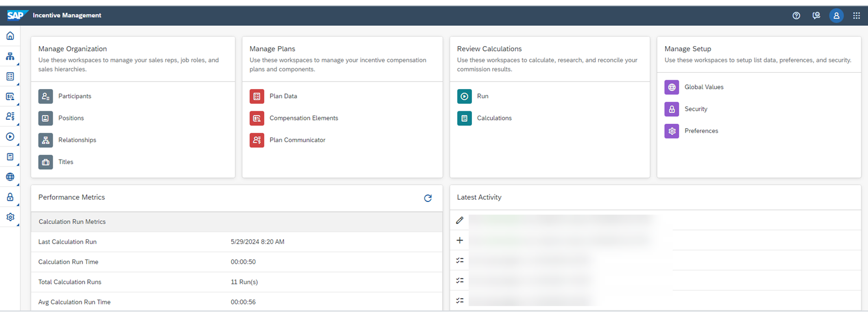Go to Compensation Elements
The height and width of the screenshot is (317, 868).
point(303,118)
